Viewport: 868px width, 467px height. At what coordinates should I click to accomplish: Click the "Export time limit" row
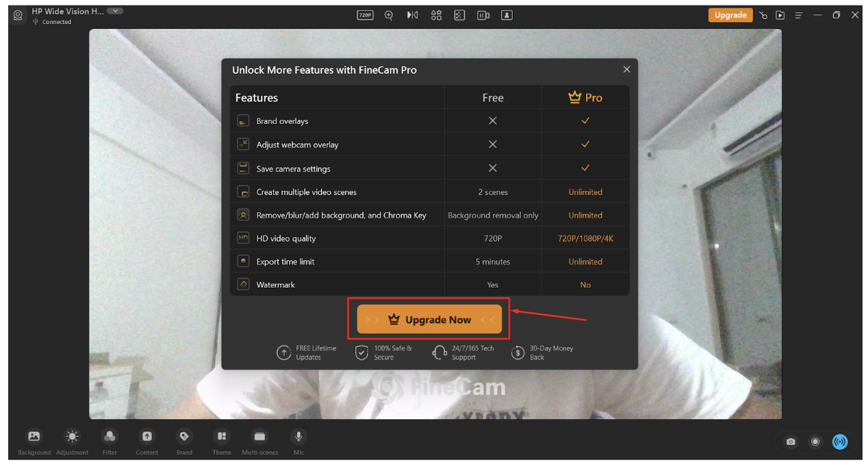pyautogui.click(x=430, y=262)
